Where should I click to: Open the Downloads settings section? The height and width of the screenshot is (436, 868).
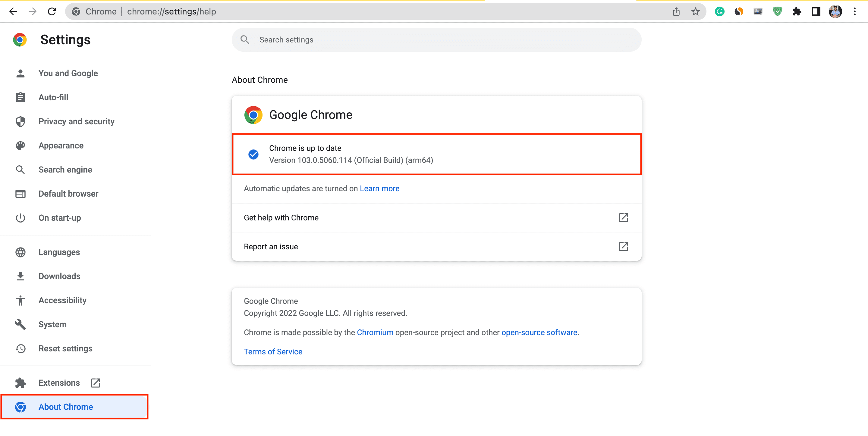[59, 276]
